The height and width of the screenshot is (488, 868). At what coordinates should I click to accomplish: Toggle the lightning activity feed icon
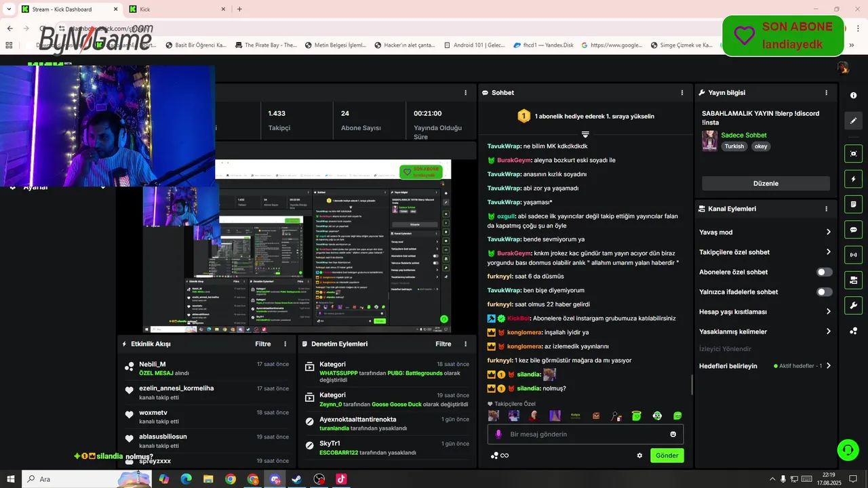[853, 179]
